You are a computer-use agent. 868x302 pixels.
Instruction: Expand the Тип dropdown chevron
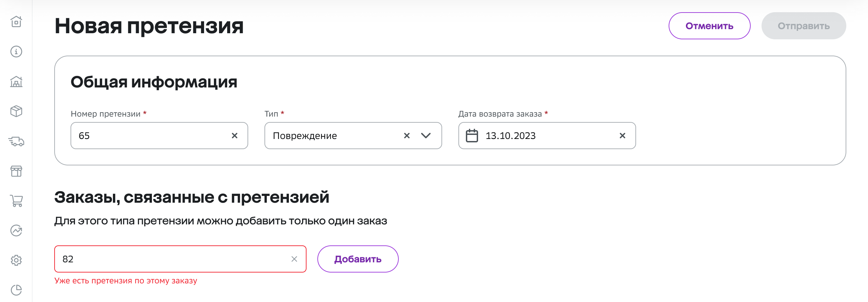tap(426, 136)
